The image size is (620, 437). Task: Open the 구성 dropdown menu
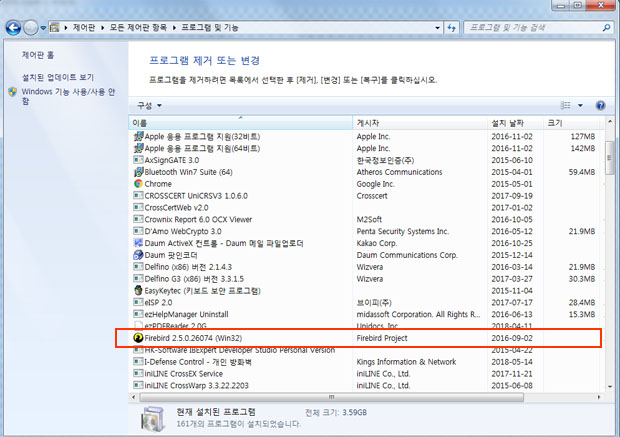pyautogui.click(x=150, y=105)
